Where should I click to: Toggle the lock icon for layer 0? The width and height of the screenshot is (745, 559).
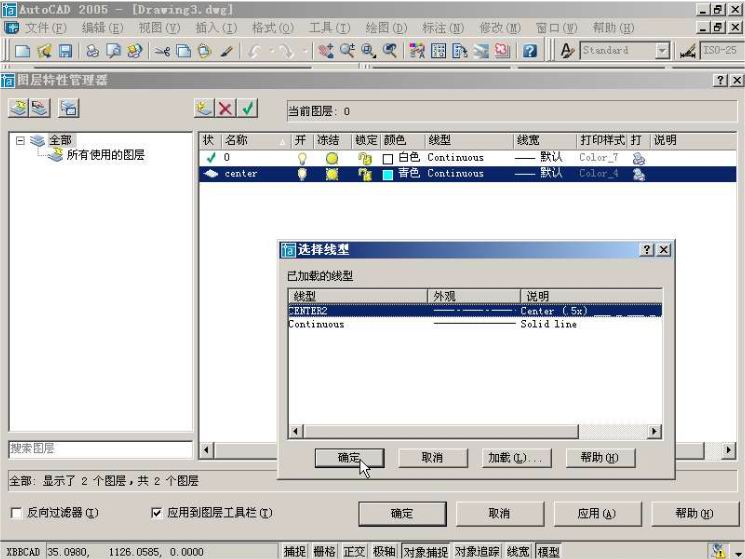pos(365,158)
